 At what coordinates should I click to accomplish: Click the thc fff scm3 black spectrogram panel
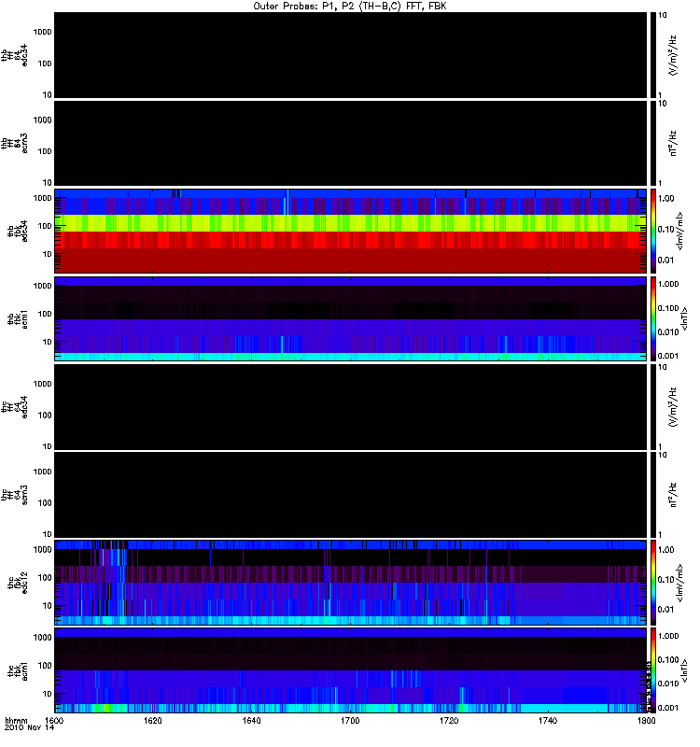pos(351,495)
